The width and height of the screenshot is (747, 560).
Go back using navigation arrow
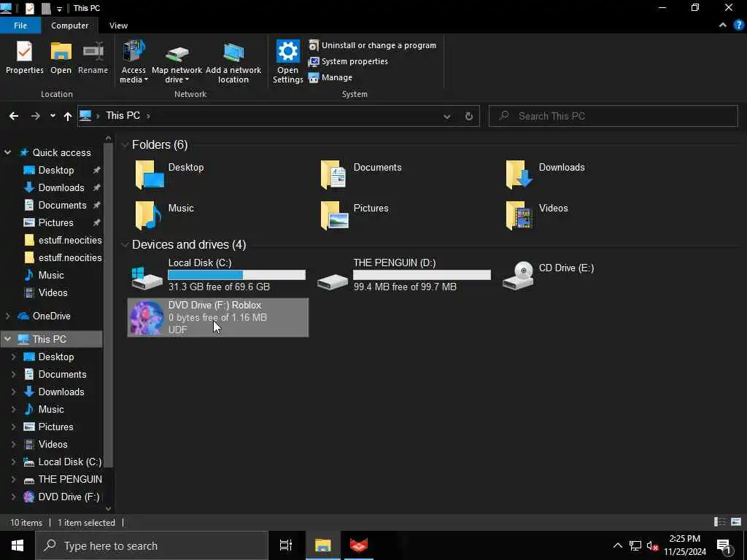14,116
